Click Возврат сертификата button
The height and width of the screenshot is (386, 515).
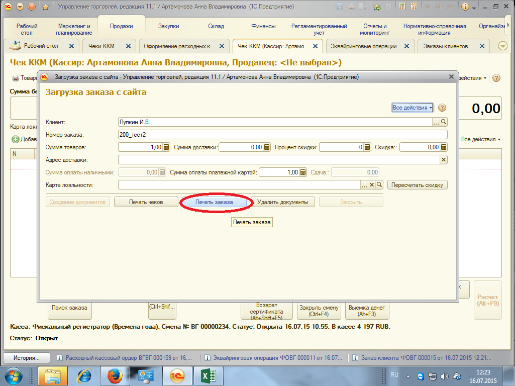pos(266,311)
